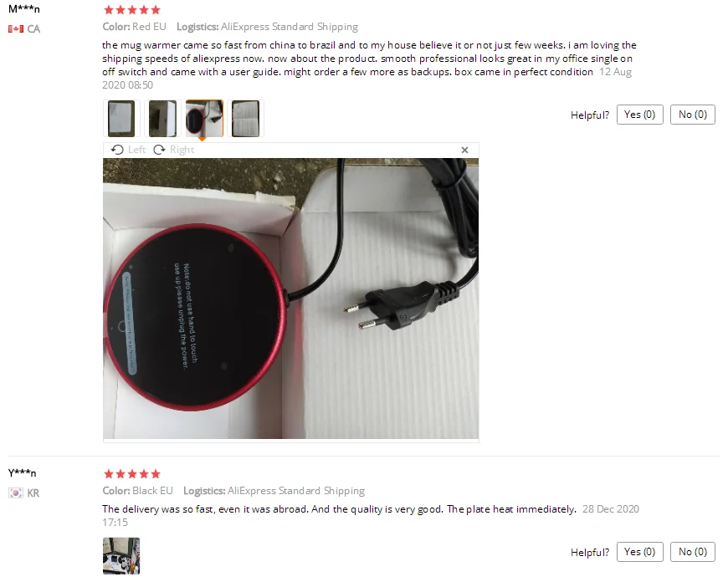Mark M***n's review unhelpful with No (0)
728x587 pixels.
693,115
